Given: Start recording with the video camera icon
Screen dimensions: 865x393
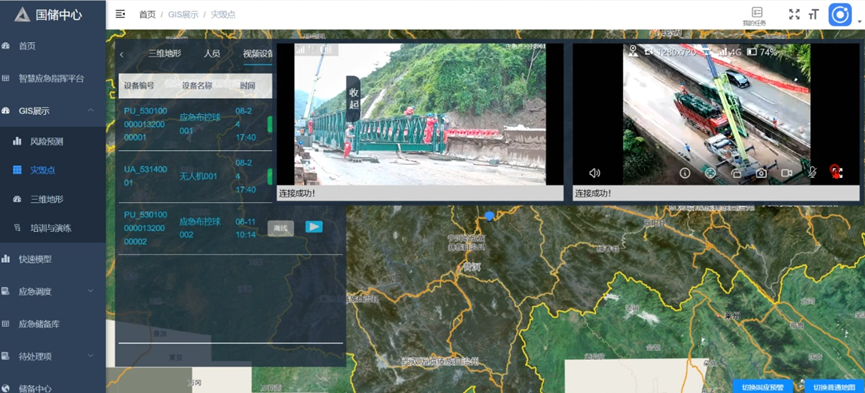Looking at the screenshot, I should (x=787, y=173).
